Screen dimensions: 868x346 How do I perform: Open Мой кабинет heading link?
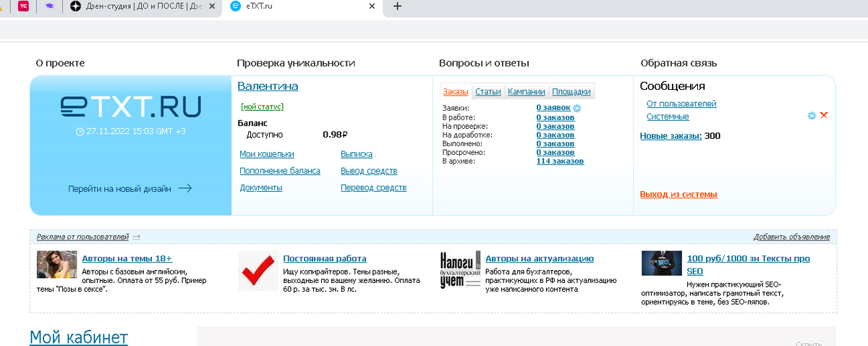coord(79,337)
